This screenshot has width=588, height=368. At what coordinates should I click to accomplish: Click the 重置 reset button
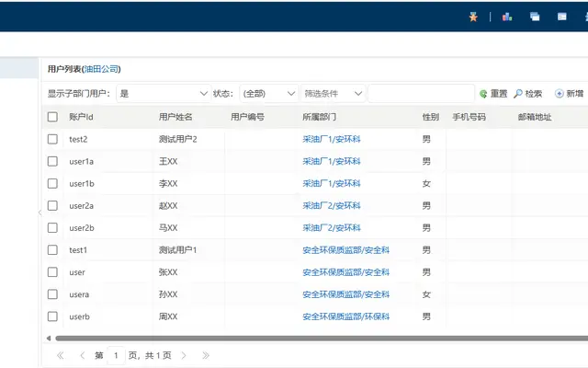tap(493, 94)
